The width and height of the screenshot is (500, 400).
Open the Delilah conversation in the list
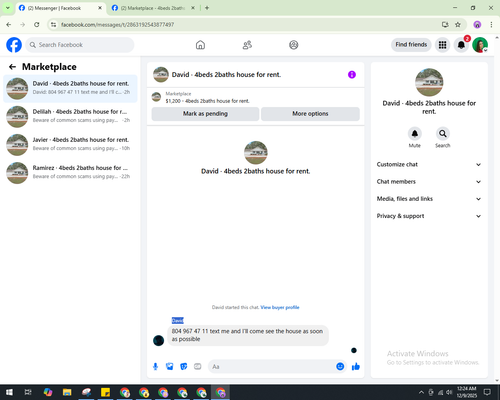[x=70, y=116]
